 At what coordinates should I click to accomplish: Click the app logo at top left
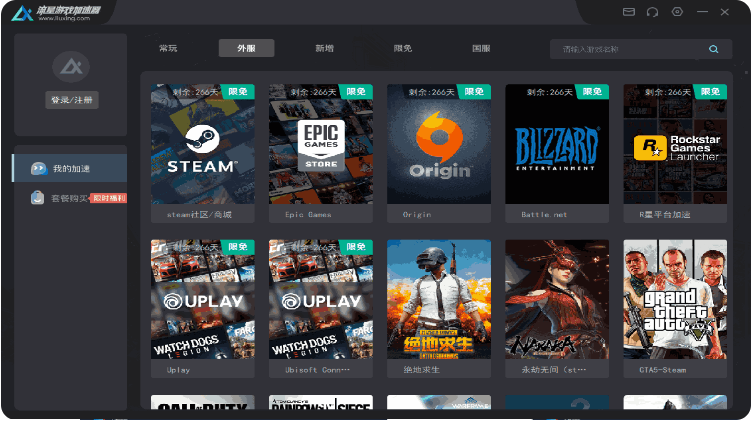click(22, 13)
